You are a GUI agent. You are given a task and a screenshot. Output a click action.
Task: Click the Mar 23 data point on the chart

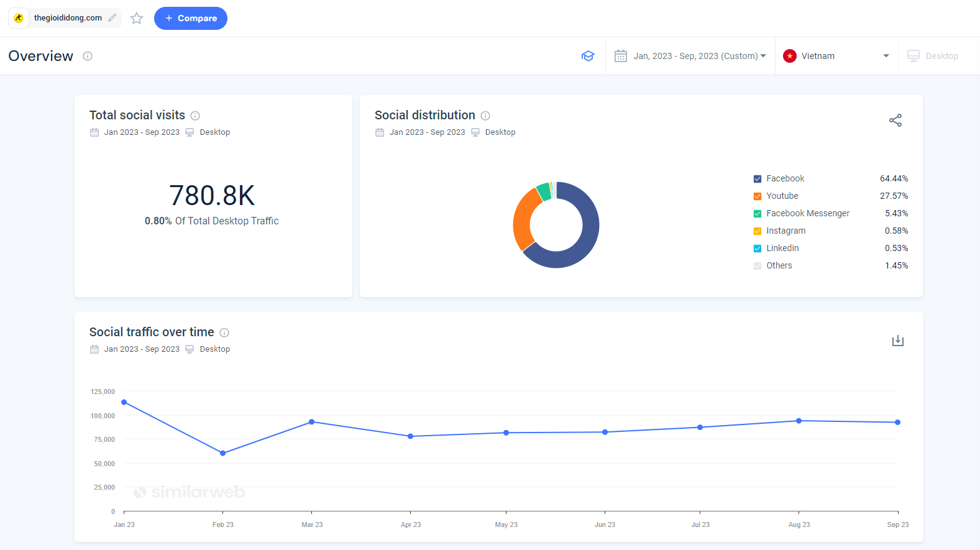click(x=312, y=422)
